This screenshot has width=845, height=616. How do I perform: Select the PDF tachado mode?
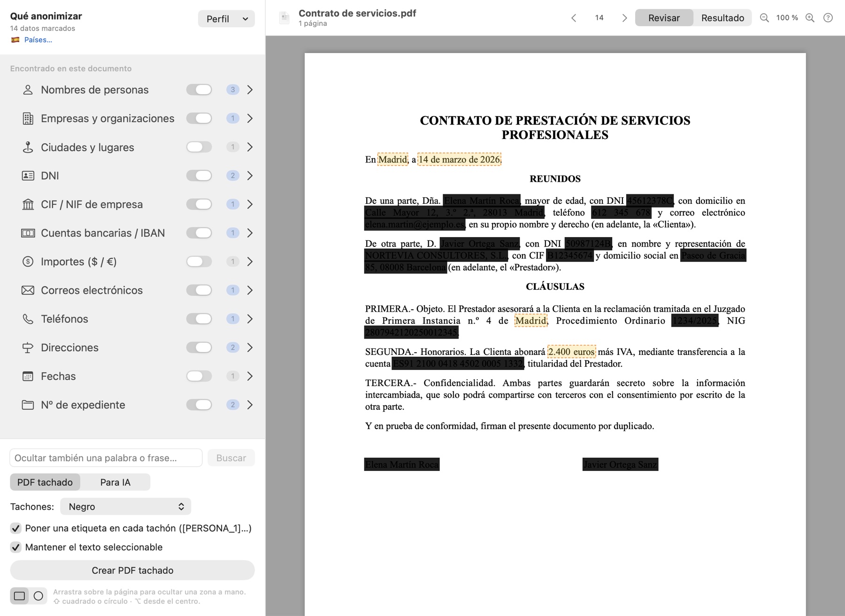tap(45, 482)
